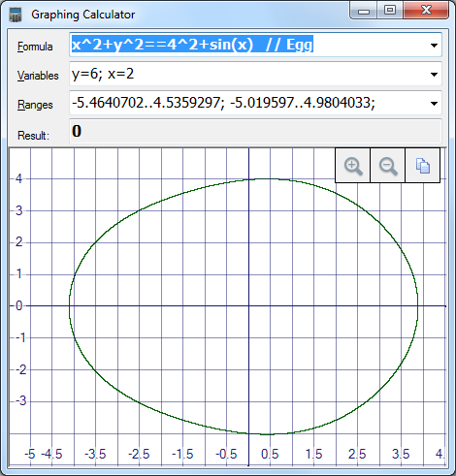Click inside the Formula text field
This screenshot has width=456, height=476.
248,45
